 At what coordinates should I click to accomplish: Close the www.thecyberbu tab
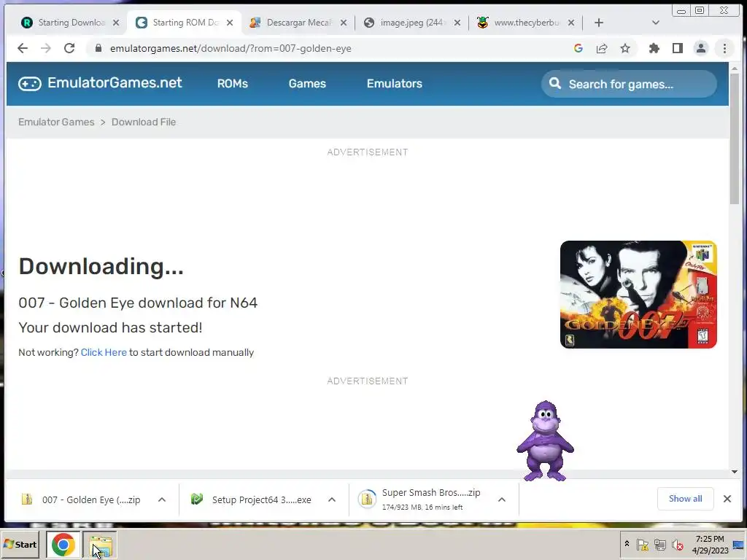click(571, 23)
